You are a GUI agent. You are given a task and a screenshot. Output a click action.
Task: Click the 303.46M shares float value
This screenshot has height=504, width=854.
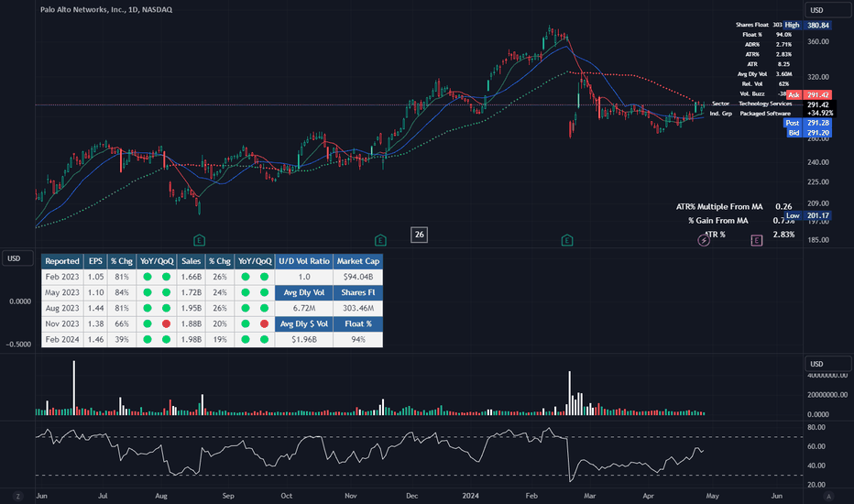coord(358,309)
